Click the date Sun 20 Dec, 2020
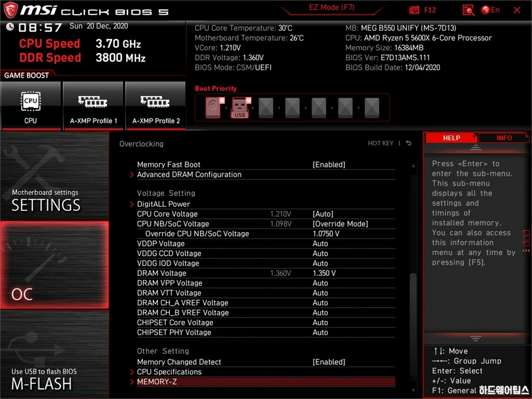 [x=99, y=26]
